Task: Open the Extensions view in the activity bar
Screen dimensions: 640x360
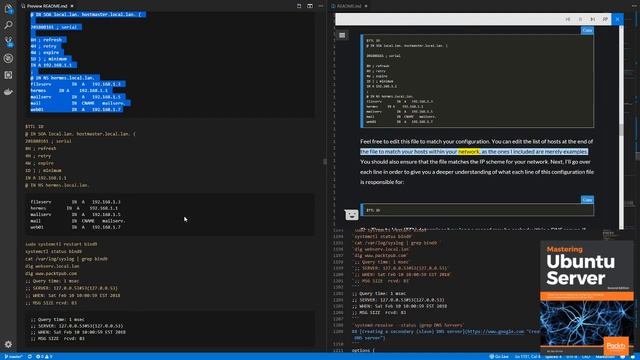Action: [x=8, y=75]
